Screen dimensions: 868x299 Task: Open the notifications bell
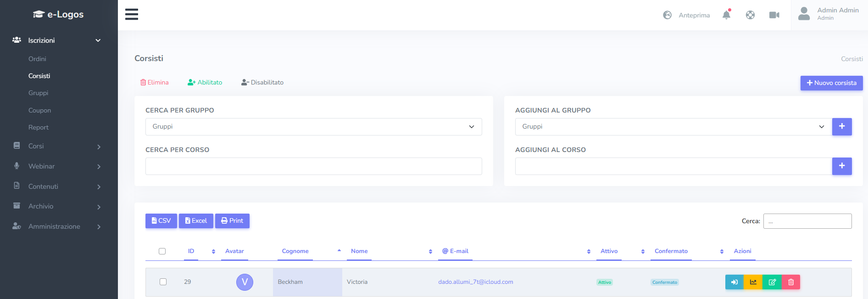pyautogui.click(x=726, y=15)
